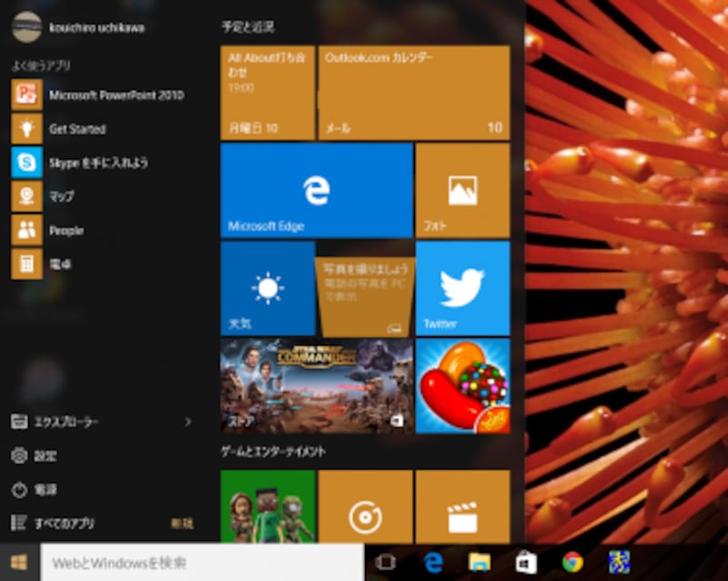Open the kouichiro uchikawa account menu
The image size is (728, 581).
point(78,27)
